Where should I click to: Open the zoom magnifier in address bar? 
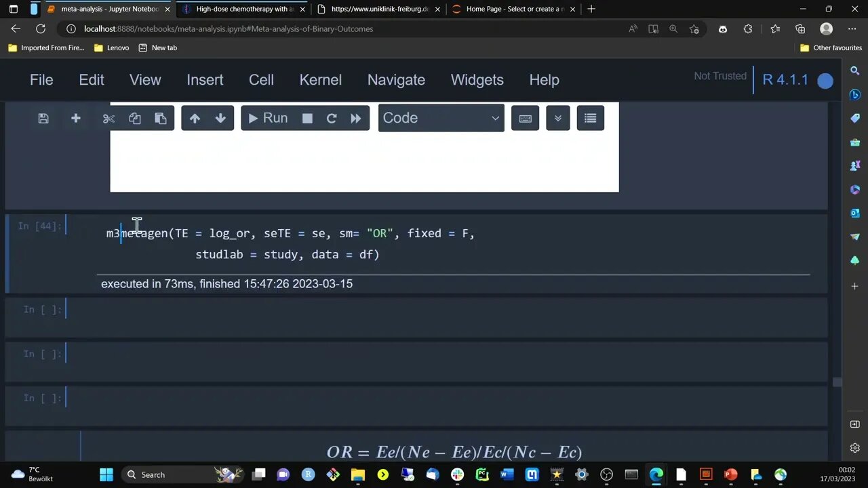click(x=673, y=29)
